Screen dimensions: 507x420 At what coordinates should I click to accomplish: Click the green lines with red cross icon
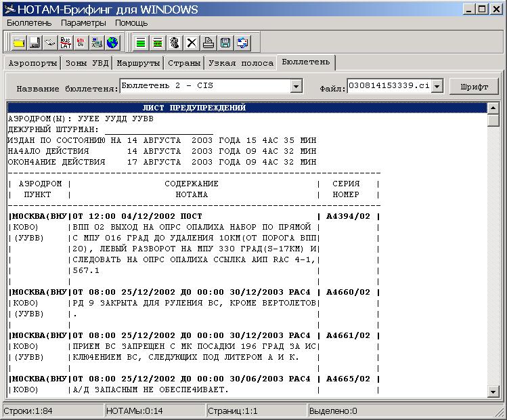tap(158, 43)
